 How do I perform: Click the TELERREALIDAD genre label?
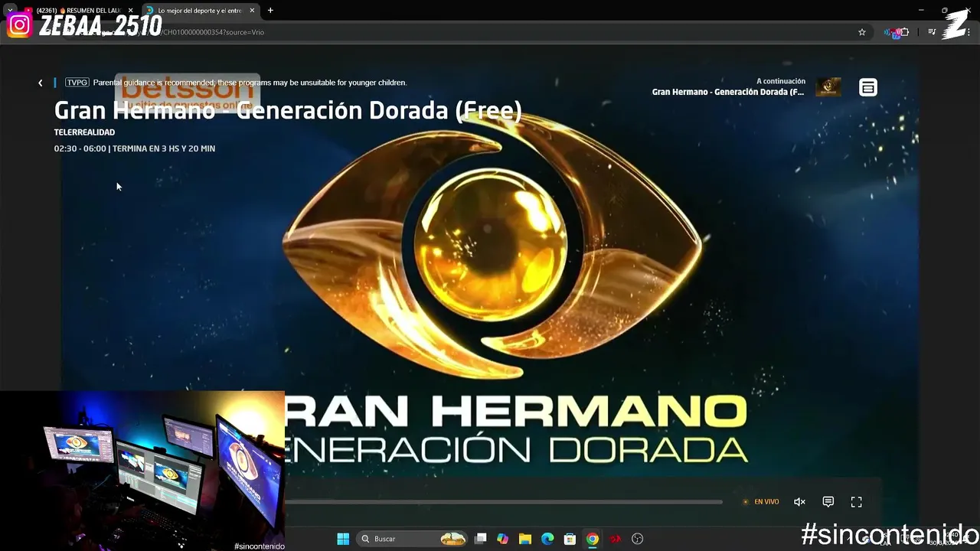tap(84, 132)
